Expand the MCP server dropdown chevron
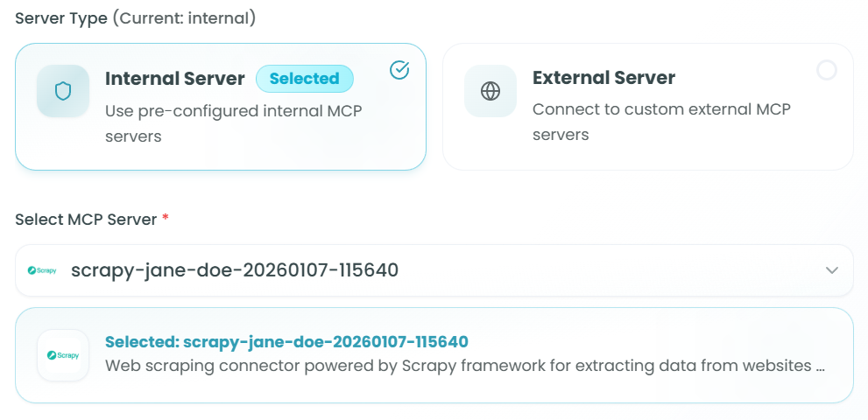This screenshot has width=868, height=420. click(832, 271)
